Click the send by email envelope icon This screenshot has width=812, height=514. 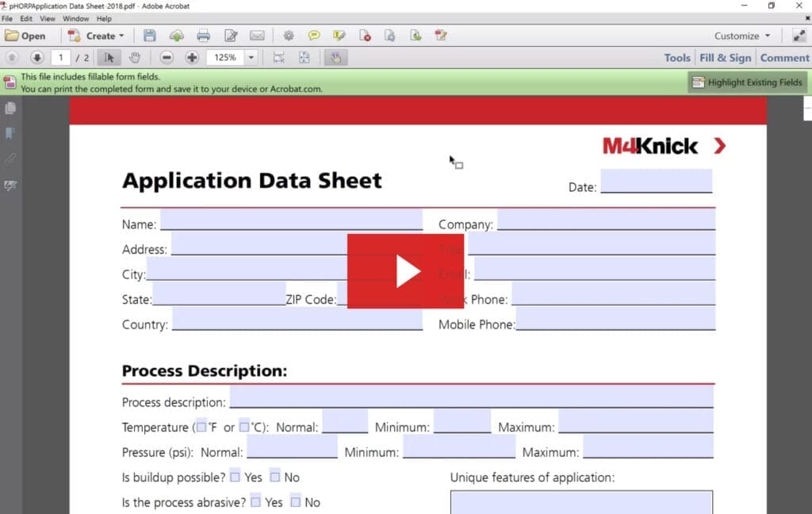point(257,36)
